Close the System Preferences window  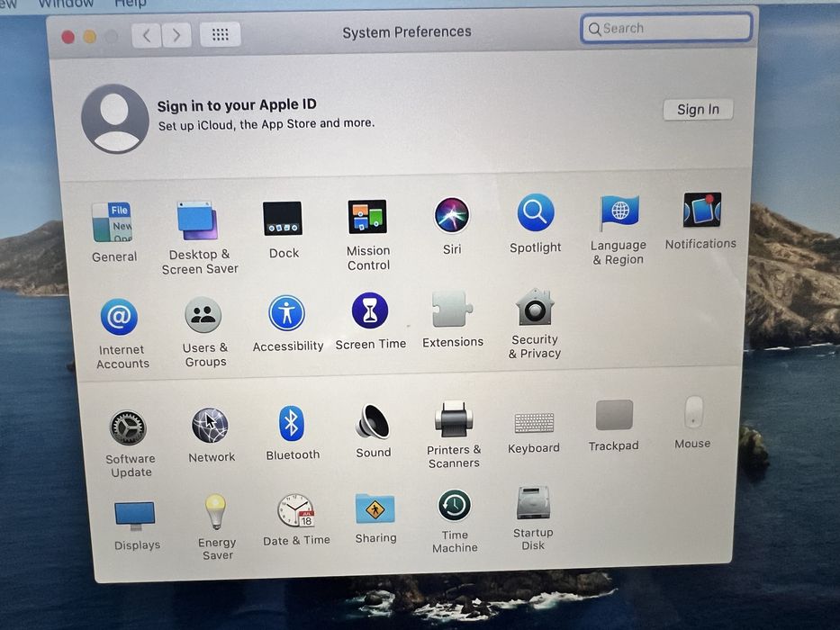pos(68,37)
